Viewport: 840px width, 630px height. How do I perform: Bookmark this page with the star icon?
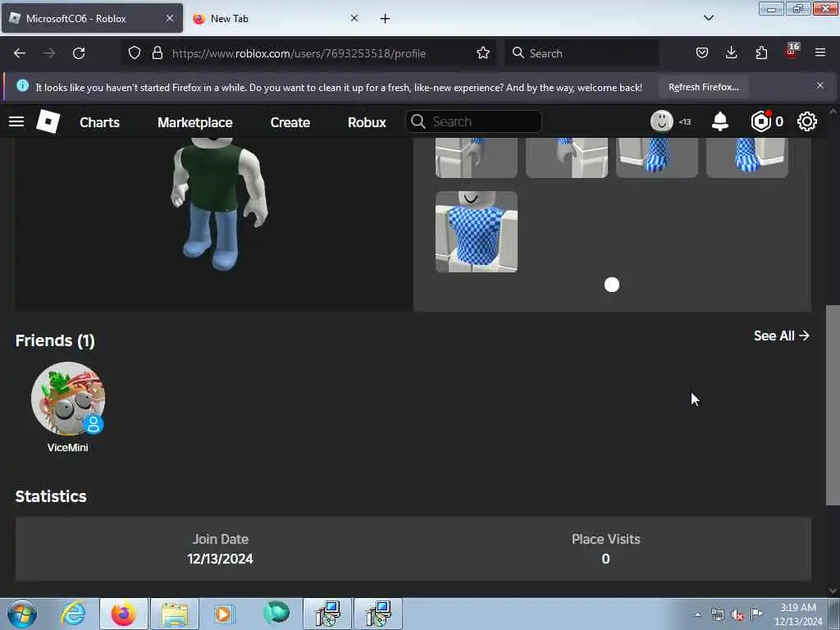click(483, 52)
